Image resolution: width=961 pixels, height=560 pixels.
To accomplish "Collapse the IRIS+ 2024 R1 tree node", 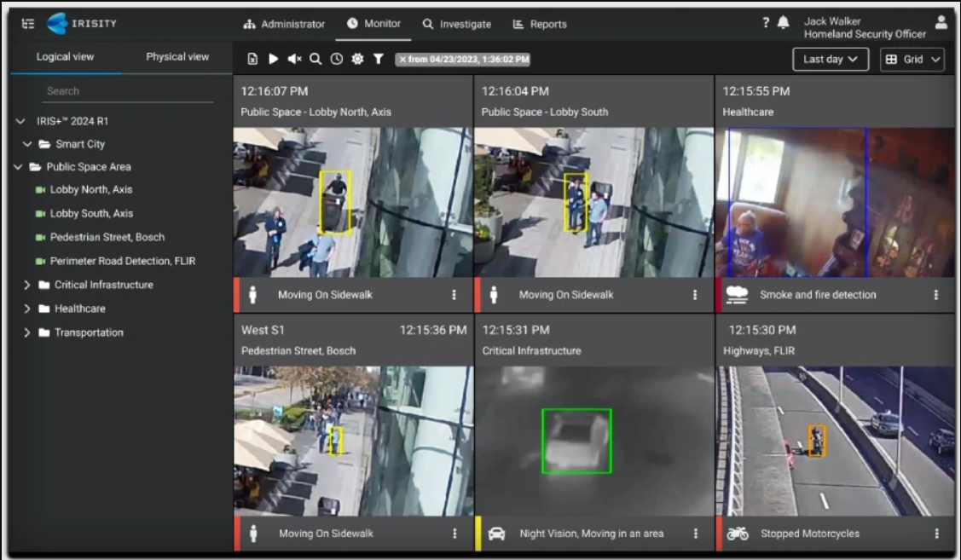I will click(x=20, y=121).
